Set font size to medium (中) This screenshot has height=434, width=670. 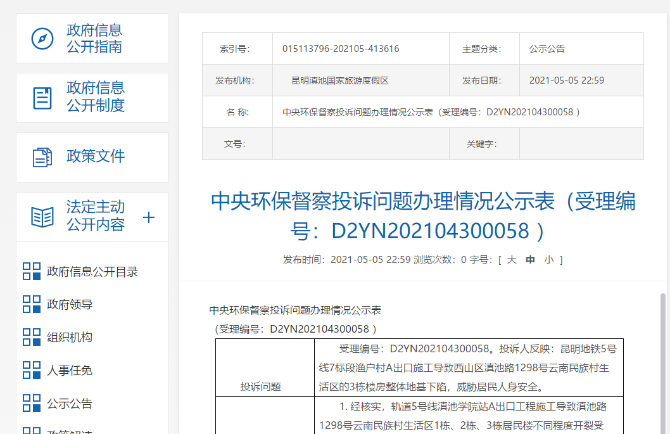[529, 260]
